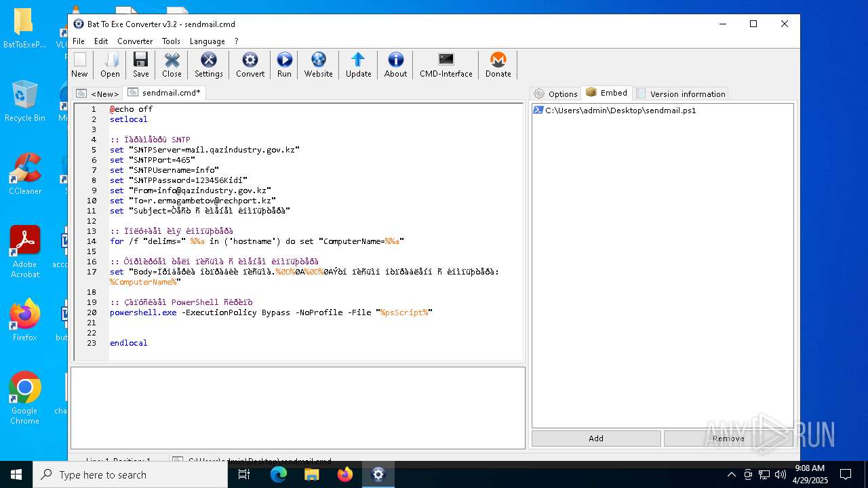Click line number 12 in the gutter
The width and height of the screenshot is (868, 488).
click(92, 221)
